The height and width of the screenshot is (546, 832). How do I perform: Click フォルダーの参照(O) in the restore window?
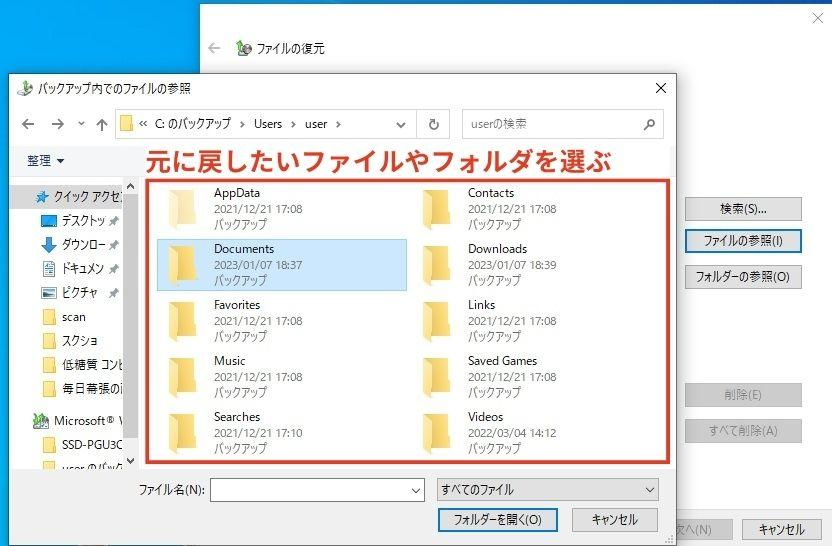click(x=743, y=277)
